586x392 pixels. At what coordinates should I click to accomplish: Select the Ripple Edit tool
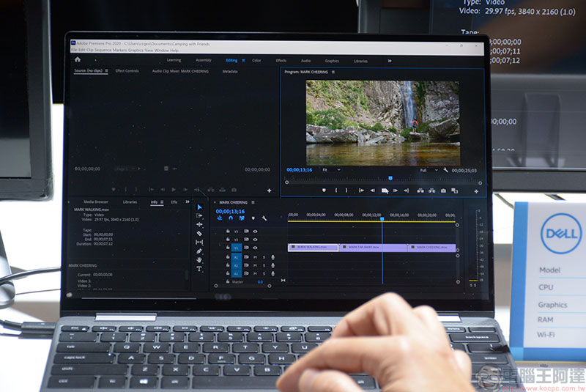tap(199, 225)
